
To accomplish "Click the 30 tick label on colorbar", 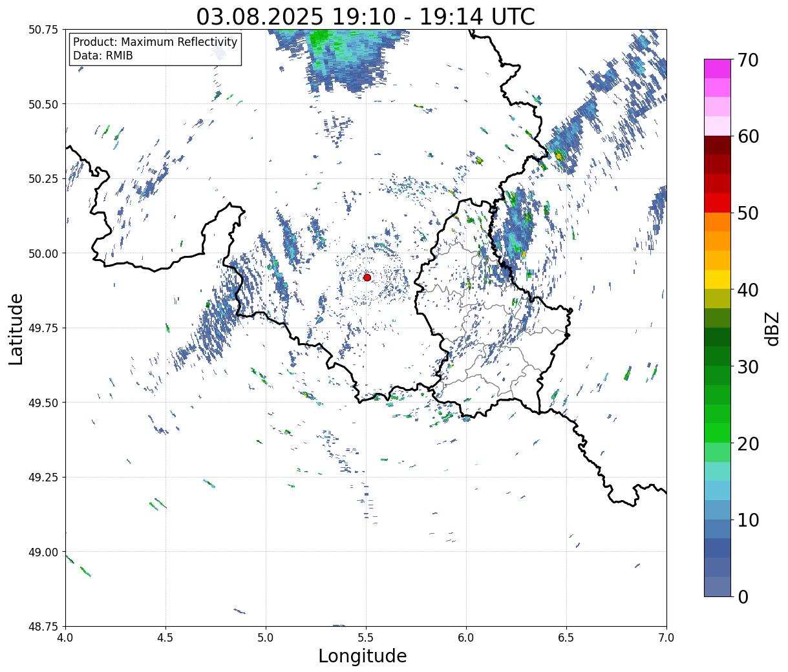I will [747, 366].
